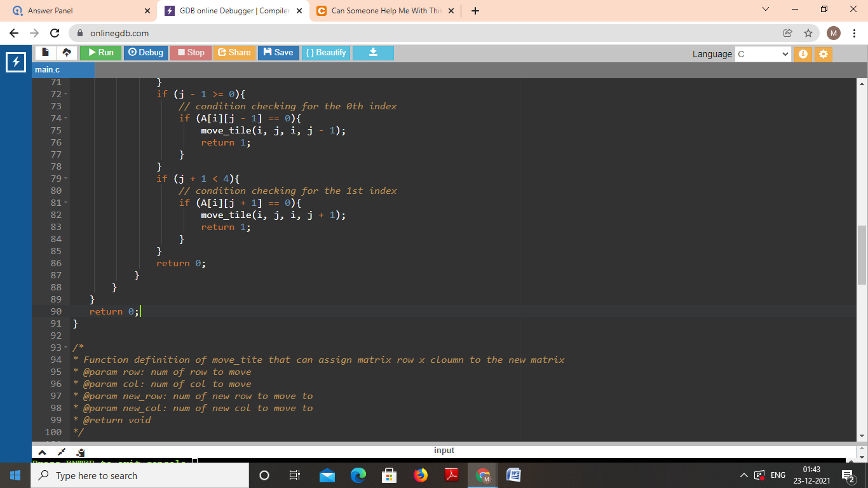The image size is (868, 488).
Task: Click the OnlineGDB lightning logo in sidebar
Action: (x=15, y=62)
